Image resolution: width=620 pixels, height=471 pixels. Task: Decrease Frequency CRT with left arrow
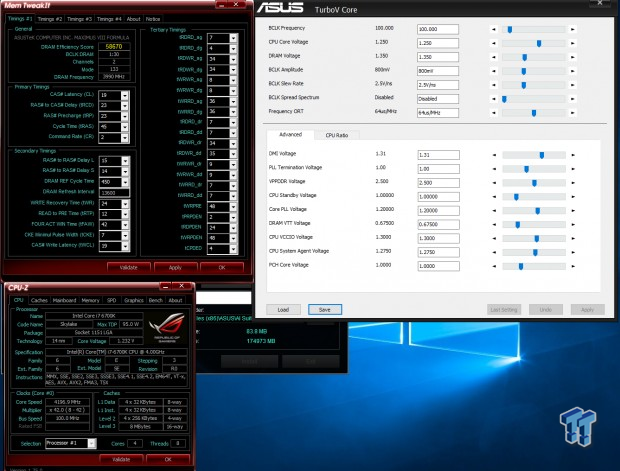(493, 113)
